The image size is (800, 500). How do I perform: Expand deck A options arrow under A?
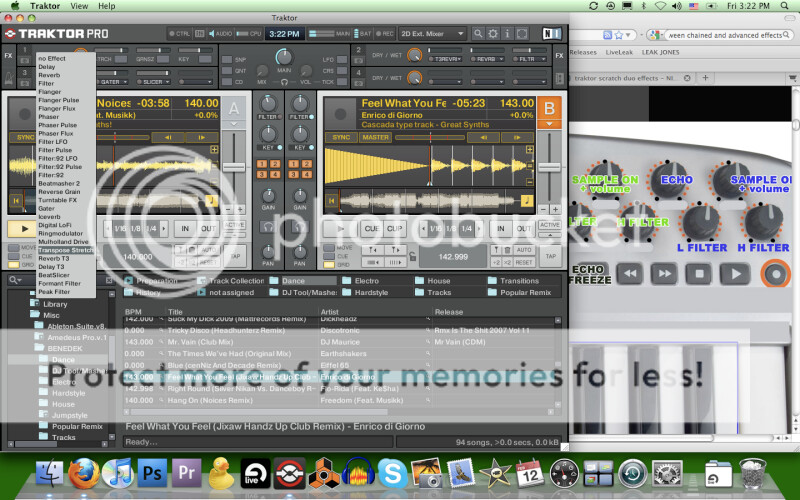[234, 124]
